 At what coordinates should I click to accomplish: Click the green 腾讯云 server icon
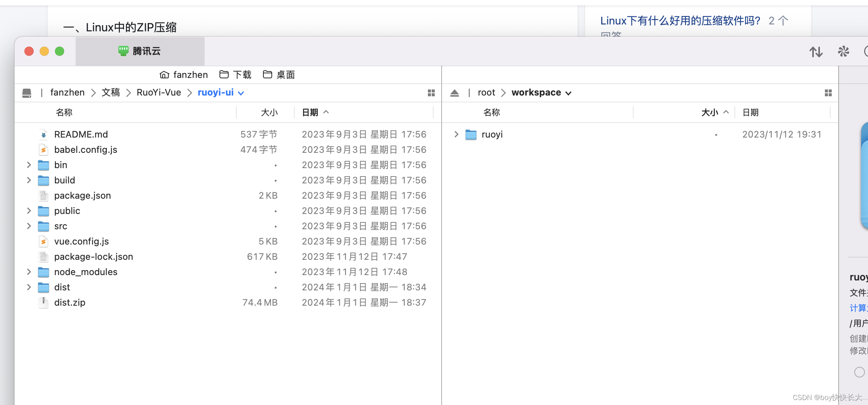[x=123, y=51]
